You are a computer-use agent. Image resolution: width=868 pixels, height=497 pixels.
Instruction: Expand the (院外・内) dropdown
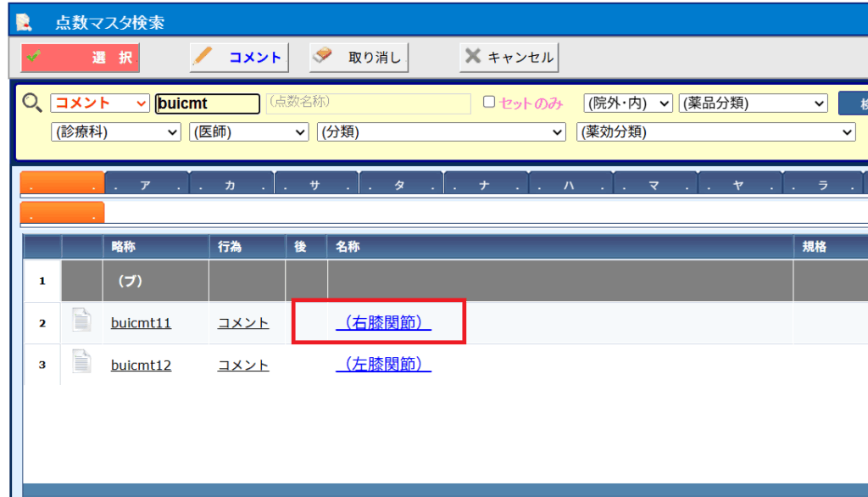(628, 103)
